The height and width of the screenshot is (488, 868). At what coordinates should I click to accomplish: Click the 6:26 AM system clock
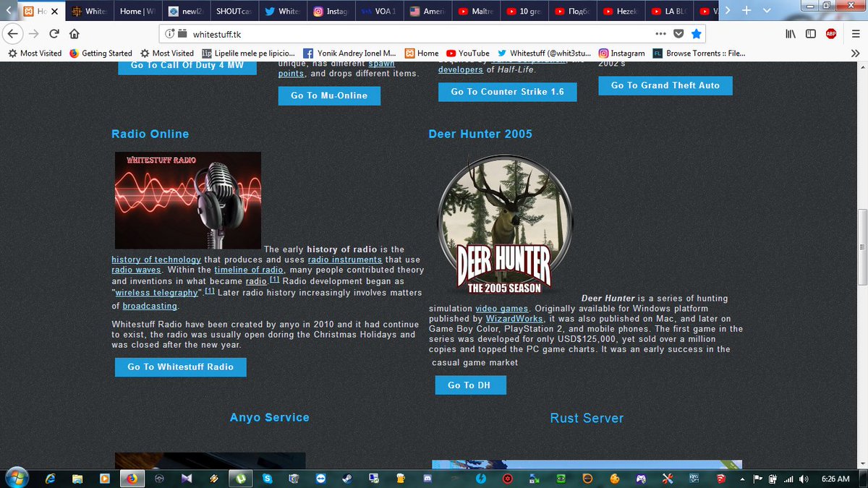pyautogui.click(x=835, y=479)
